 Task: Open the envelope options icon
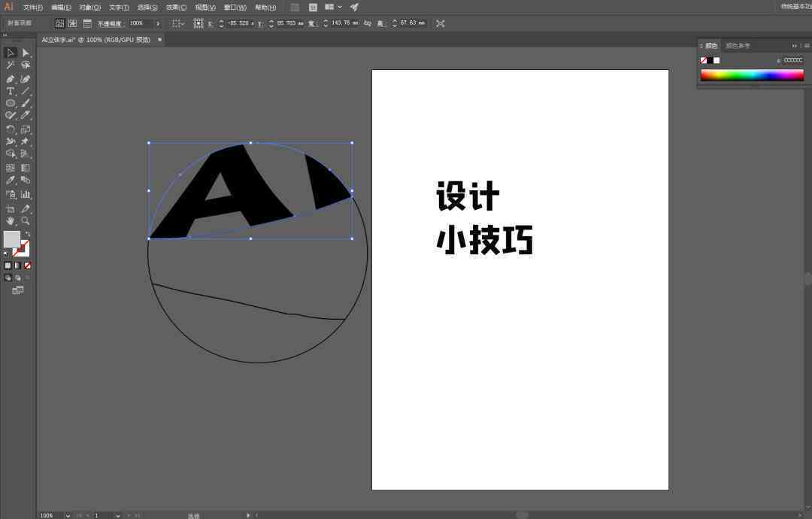click(x=87, y=23)
